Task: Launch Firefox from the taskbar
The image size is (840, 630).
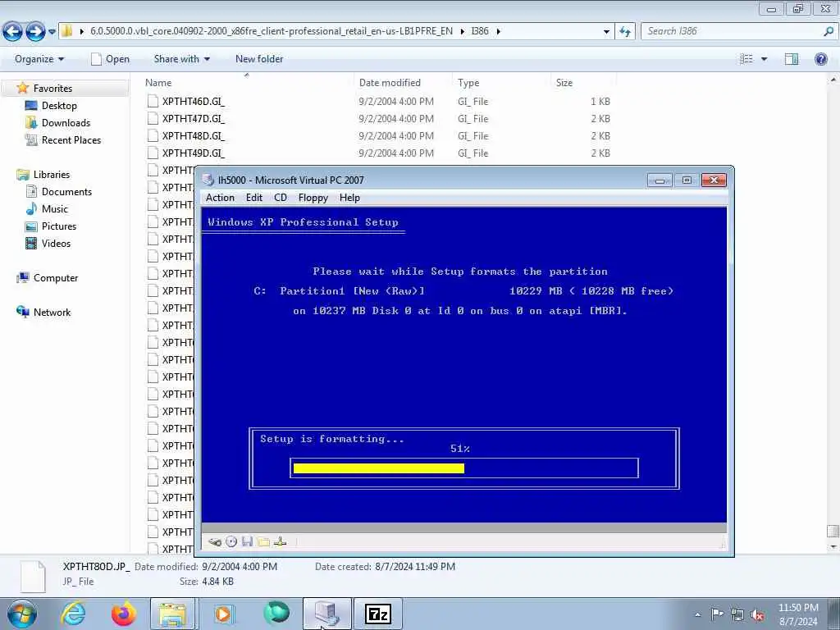Action: (x=123, y=614)
